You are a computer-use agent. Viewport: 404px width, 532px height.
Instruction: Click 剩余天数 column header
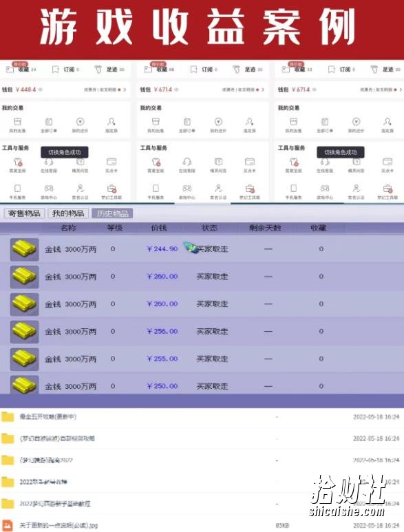tap(265, 228)
